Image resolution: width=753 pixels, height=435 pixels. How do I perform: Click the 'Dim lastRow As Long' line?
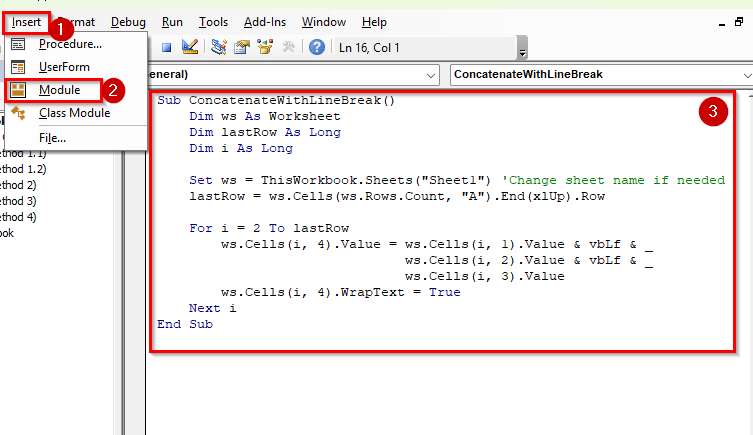pos(265,132)
